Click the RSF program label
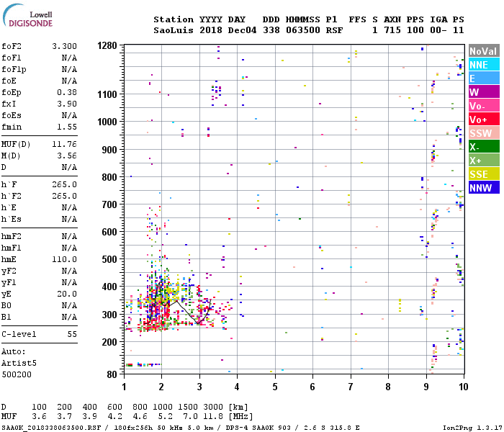The image size is (504, 432). [334, 30]
